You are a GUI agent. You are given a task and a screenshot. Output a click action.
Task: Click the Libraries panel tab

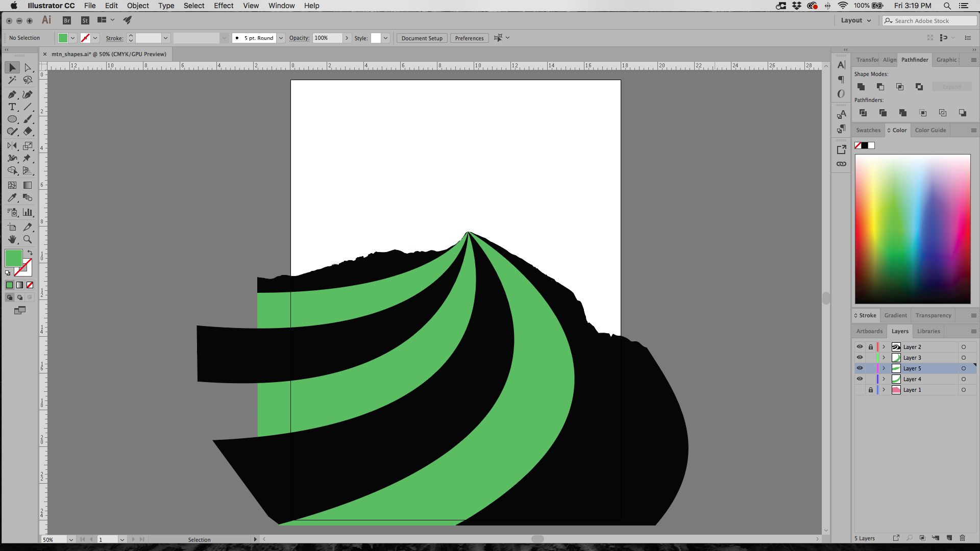pos(928,331)
